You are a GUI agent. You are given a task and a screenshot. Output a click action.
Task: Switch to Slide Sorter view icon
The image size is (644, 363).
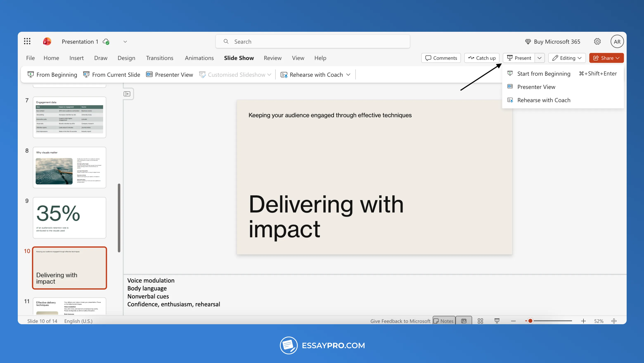coord(480,321)
